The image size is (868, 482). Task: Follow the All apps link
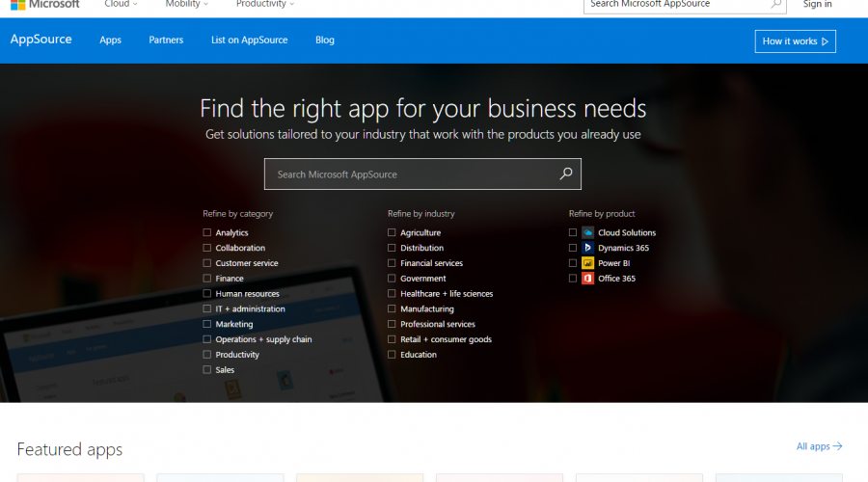pos(819,446)
